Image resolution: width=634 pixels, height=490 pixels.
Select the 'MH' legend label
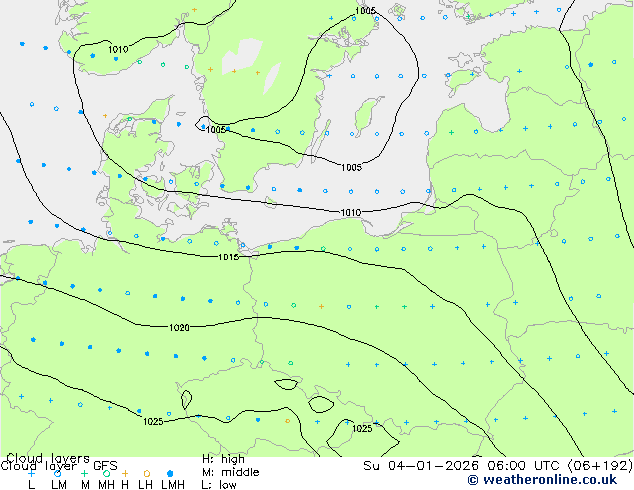106,484
